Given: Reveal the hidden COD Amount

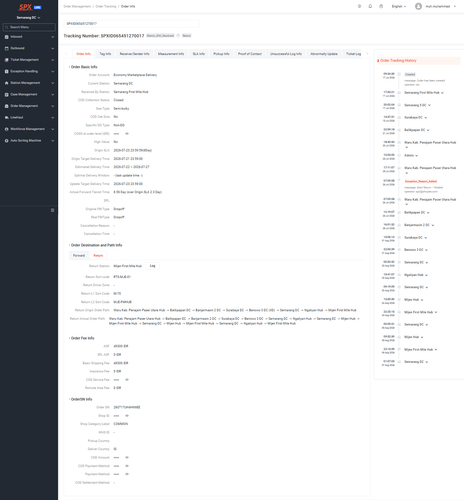Looking at the screenshot, I should click(x=127, y=457).
